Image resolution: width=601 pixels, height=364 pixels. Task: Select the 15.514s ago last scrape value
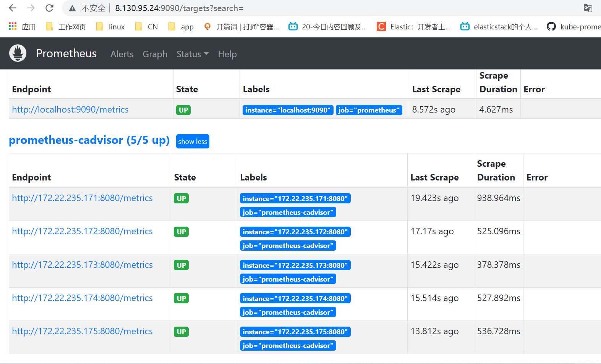point(435,298)
